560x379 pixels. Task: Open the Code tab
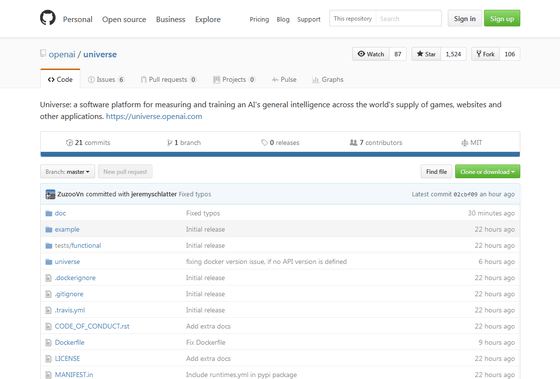(60, 79)
